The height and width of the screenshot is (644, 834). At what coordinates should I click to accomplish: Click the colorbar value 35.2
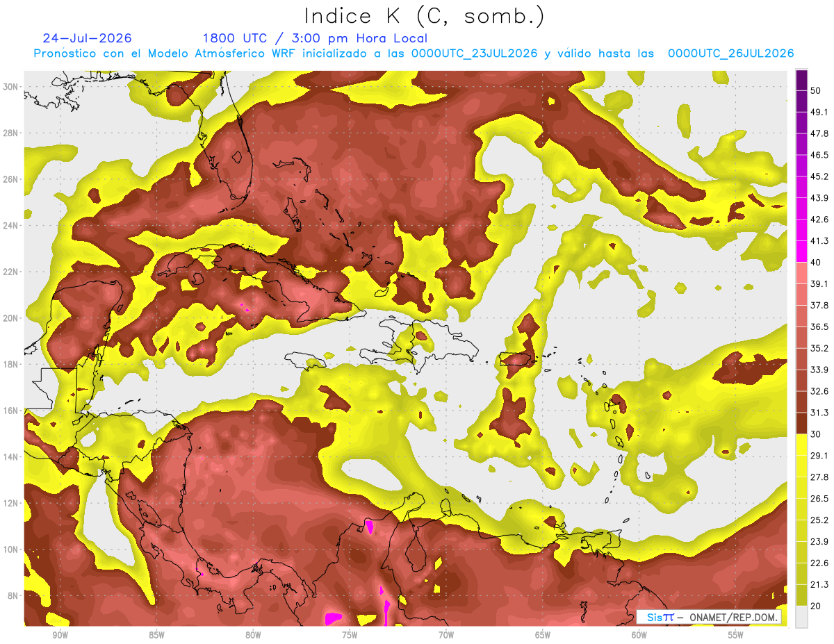pos(820,348)
